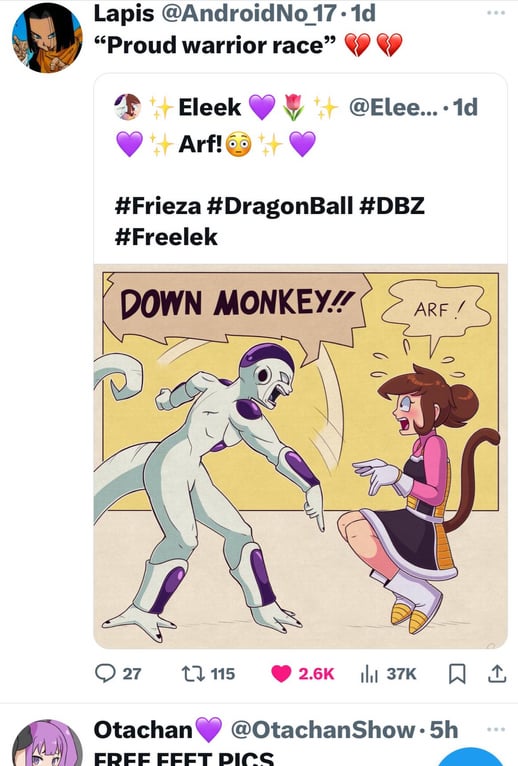The image size is (518, 766).
Task: Open Eleek's small avatar in quoted tweet
Action: pyautogui.click(x=128, y=107)
